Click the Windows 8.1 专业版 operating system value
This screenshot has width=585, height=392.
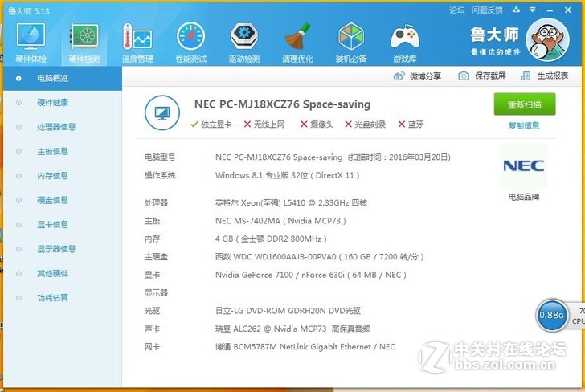click(288, 175)
